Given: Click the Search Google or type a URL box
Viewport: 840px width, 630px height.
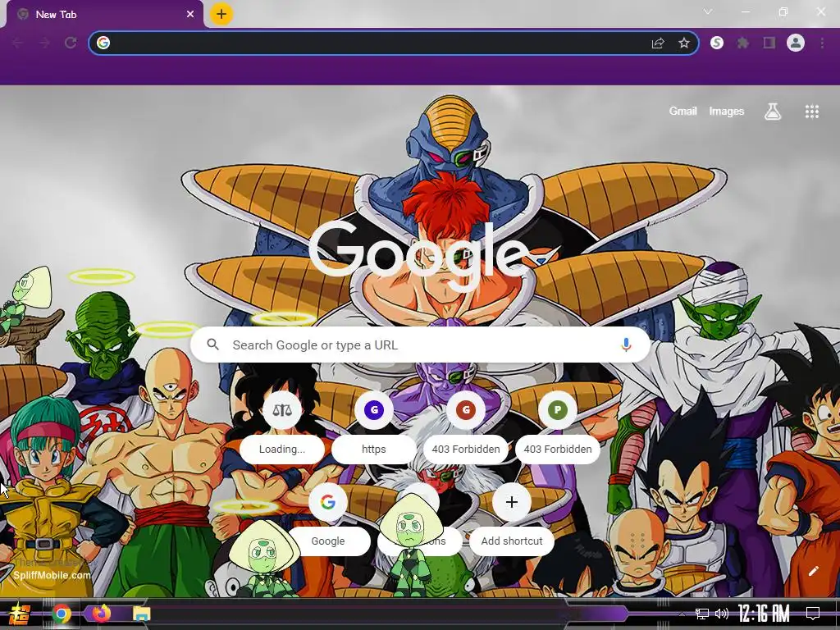Looking at the screenshot, I should point(421,345).
